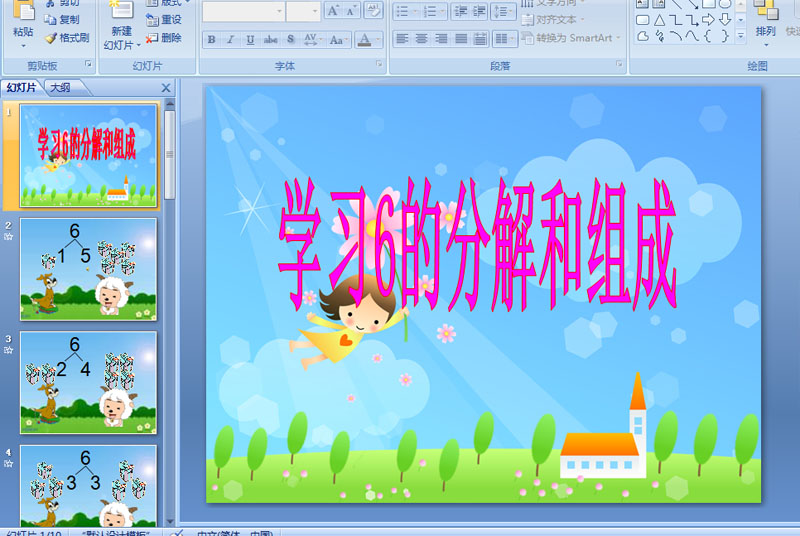The height and width of the screenshot is (536, 800).
Task: Select the rounded rectangle shape
Action: (642, 20)
